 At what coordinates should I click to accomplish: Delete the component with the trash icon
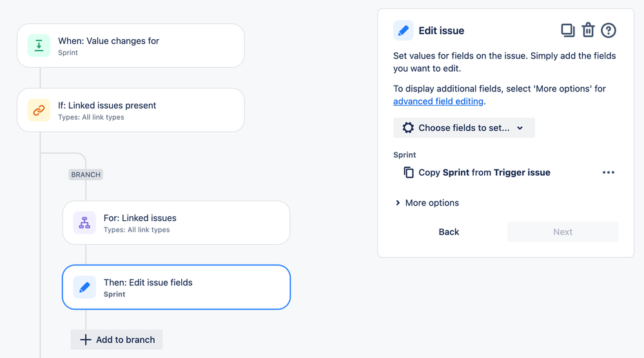click(588, 30)
